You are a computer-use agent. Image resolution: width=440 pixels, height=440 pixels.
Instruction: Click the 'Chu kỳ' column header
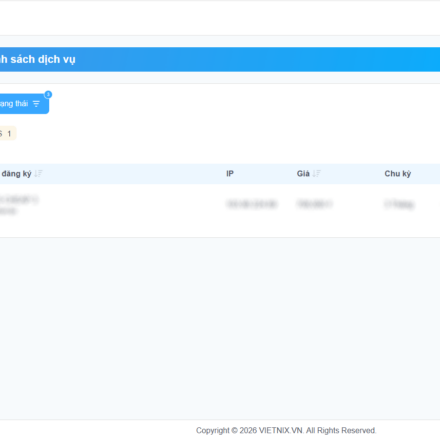tap(398, 174)
